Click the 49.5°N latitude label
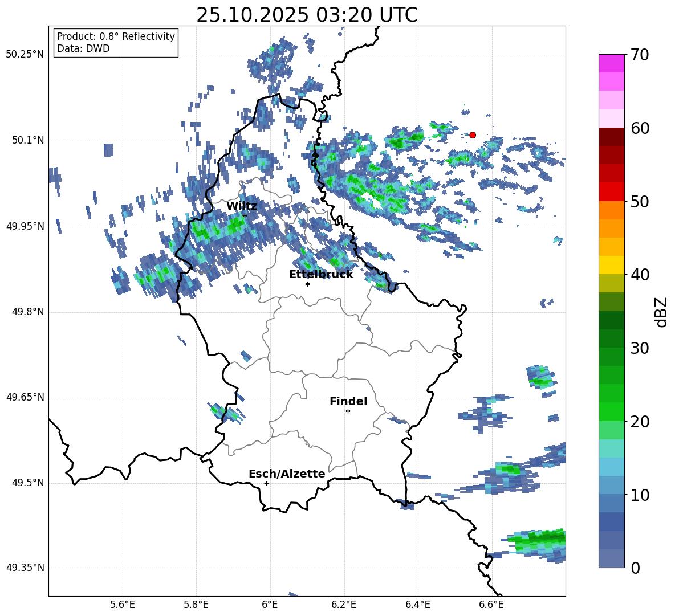The image size is (675, 616). pos(27,483)
